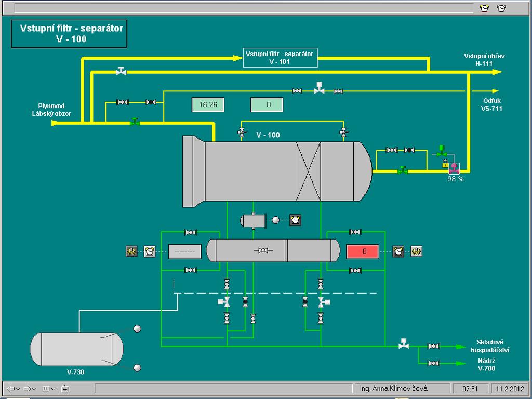
Task: Click the grey dashed value field
Action: coord(185,251)
